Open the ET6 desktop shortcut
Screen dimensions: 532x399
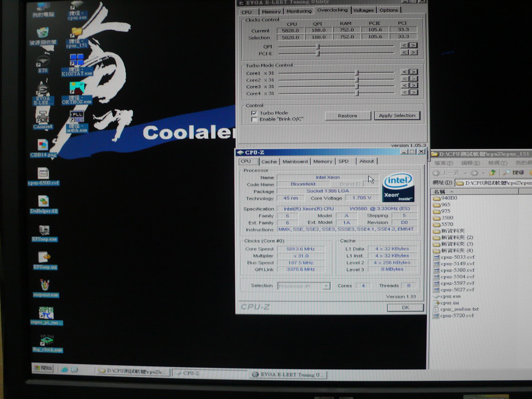[43, 64]
